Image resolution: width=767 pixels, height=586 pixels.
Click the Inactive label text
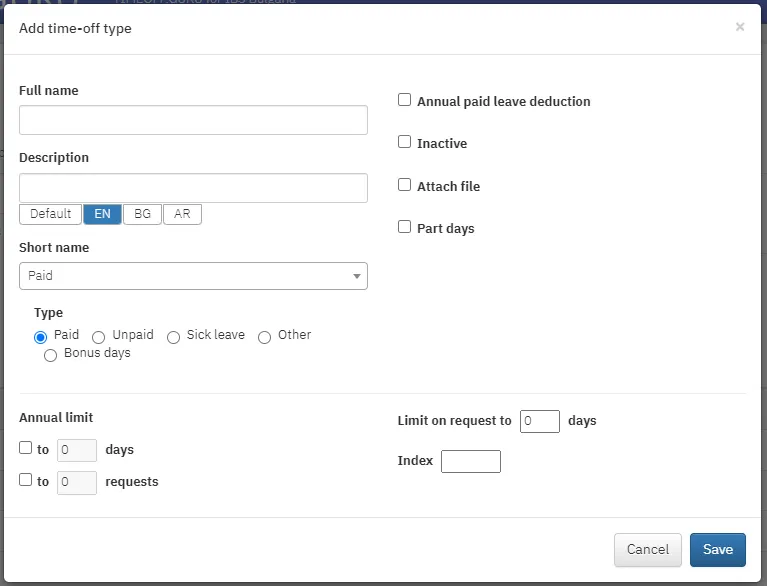[442, 143]
